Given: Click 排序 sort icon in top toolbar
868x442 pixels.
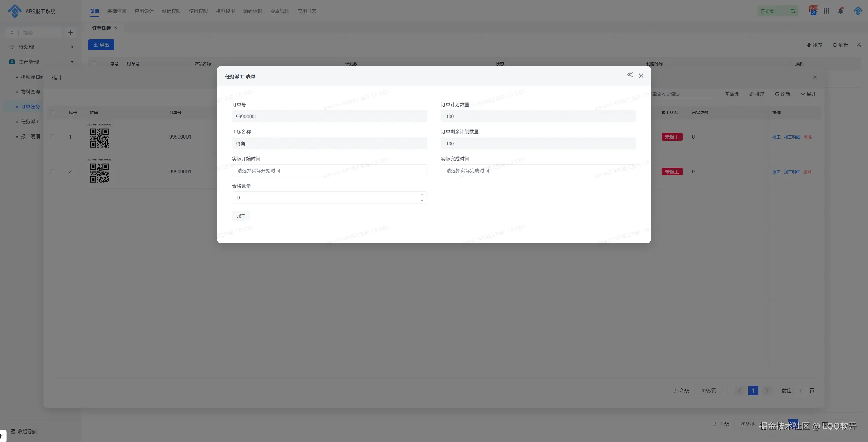Looking at the screenshot, I should point(809,45).
